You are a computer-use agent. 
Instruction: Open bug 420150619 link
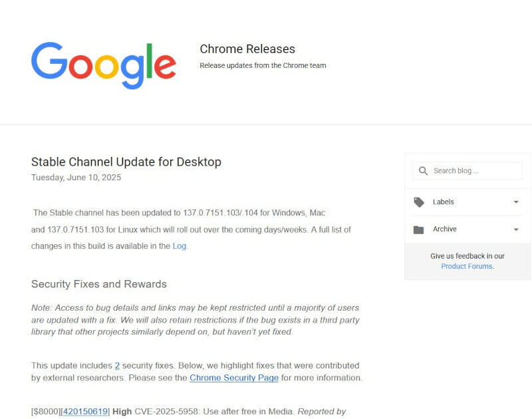(86, 412)
